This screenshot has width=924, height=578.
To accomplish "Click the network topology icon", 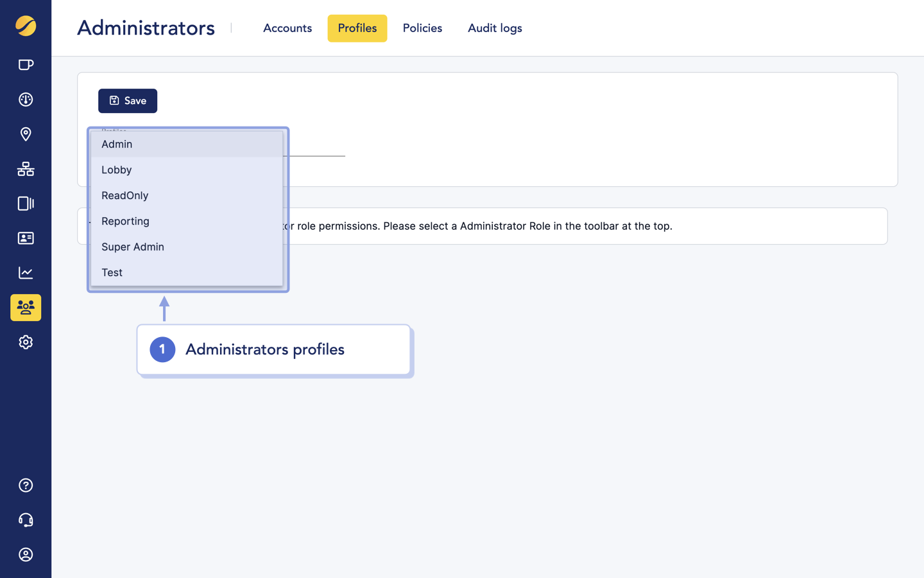I will [x=26, y=169].
